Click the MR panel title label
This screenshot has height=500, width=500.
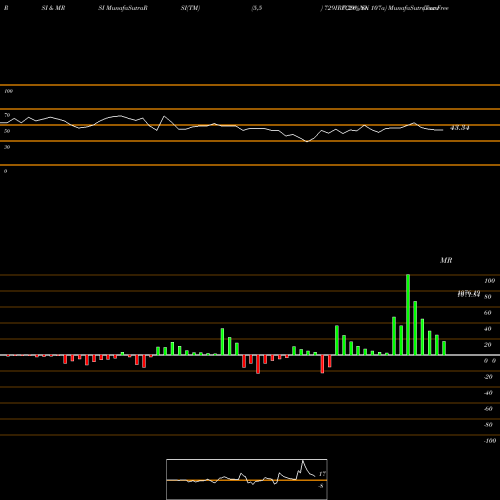click(x=446, y=260)
